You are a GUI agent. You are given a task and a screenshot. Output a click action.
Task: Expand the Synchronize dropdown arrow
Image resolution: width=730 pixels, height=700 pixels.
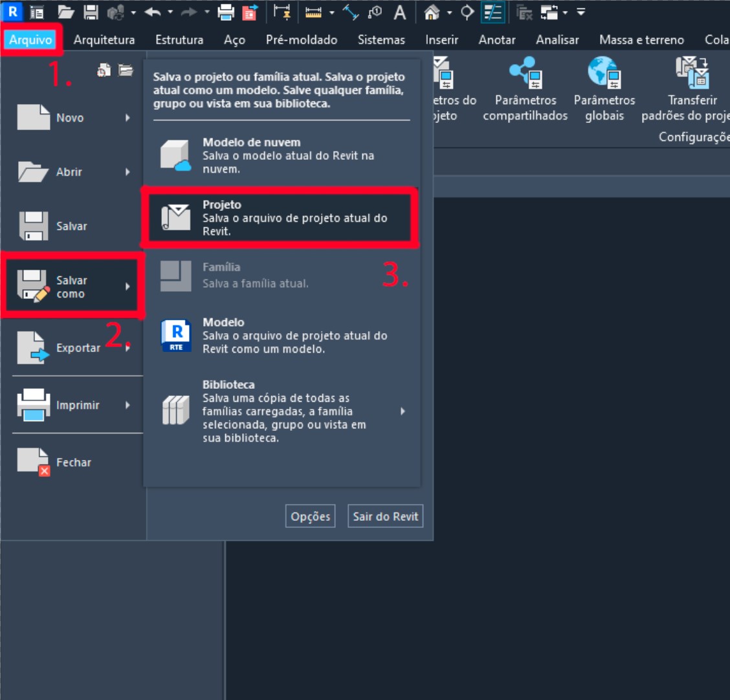pyautogui.click(x=133, y=12)
